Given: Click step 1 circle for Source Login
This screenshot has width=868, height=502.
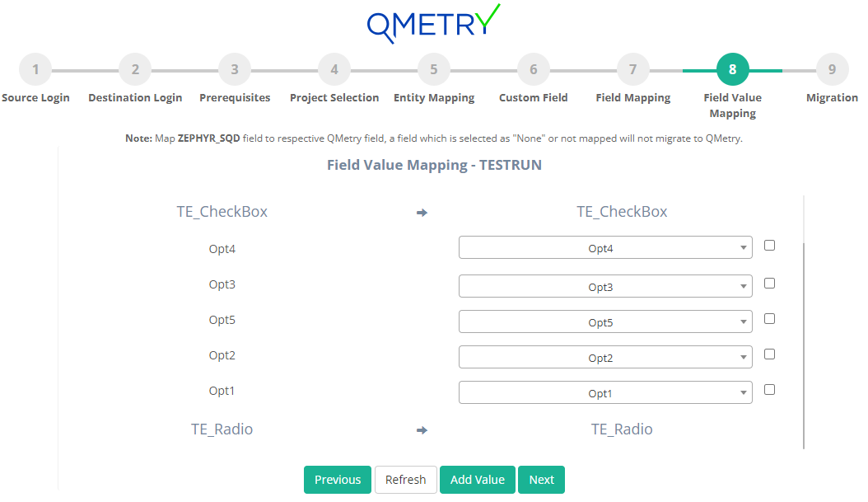Looking at the screenshot, I should click(x=35, y=70).
